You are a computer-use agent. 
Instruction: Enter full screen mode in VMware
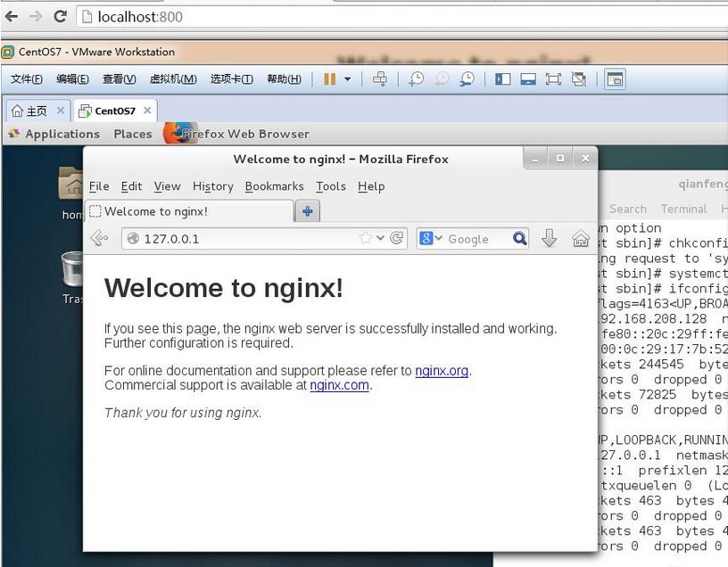[554, 78]
